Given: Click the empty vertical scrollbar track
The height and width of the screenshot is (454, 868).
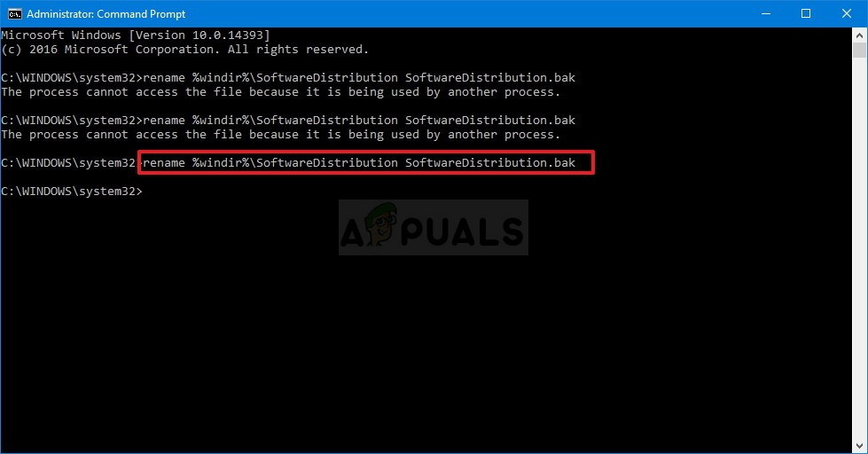Looking at the screenshot, I should 859,249.
